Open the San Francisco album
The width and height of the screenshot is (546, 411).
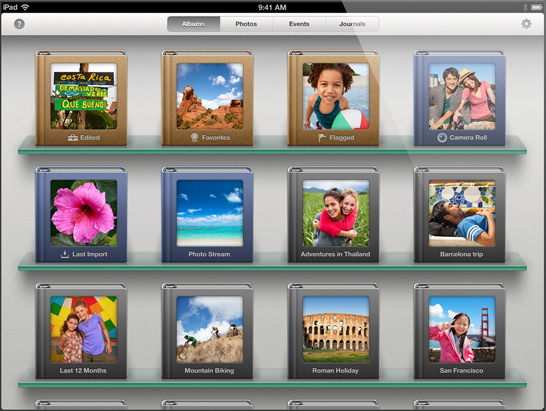point(460,331)
